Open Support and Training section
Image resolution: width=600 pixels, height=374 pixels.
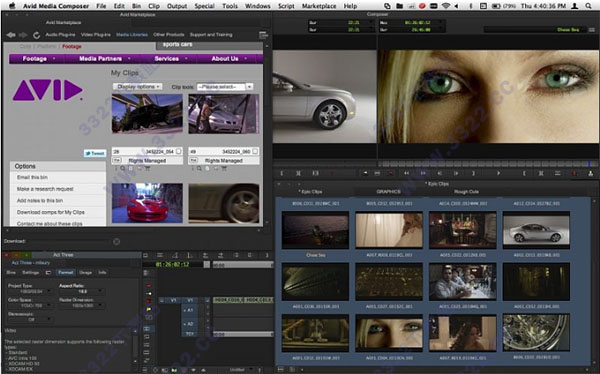pyautogui.click(x=211, y=34)
